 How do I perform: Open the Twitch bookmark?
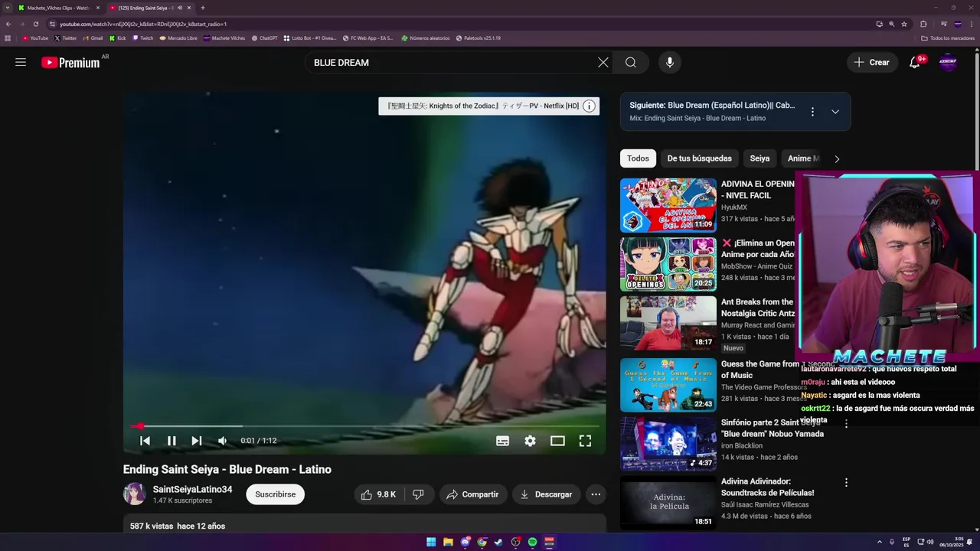pos(142,38)
